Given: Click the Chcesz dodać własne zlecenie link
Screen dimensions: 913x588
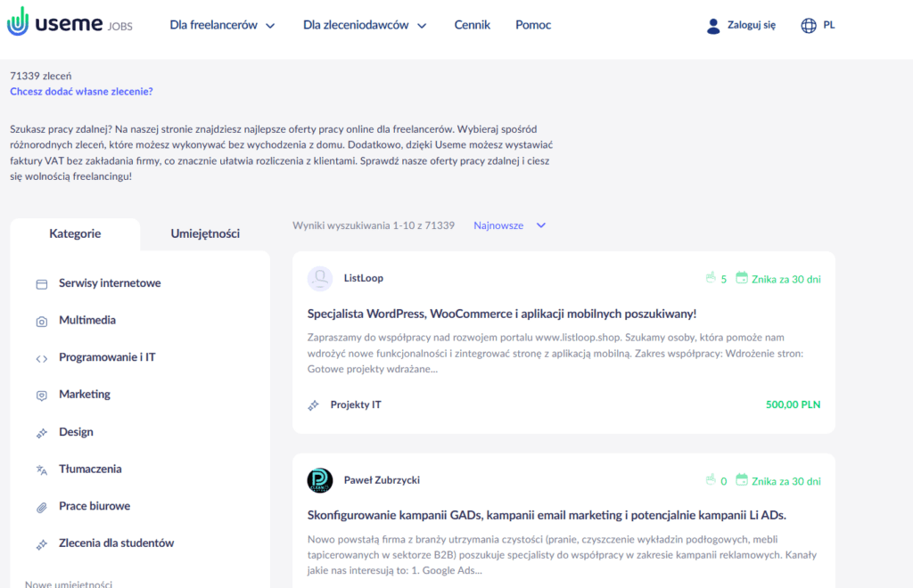Looking at the screenshot, I should [81, 92].
